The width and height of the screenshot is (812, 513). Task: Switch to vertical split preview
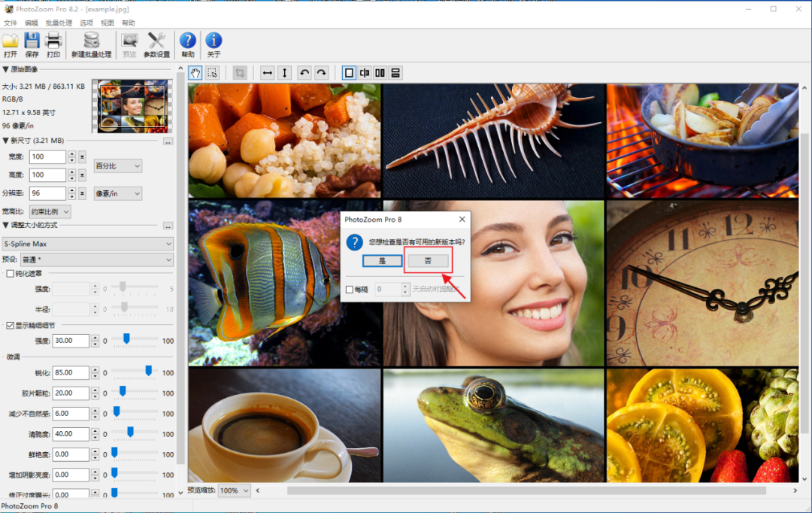[365, 73]
